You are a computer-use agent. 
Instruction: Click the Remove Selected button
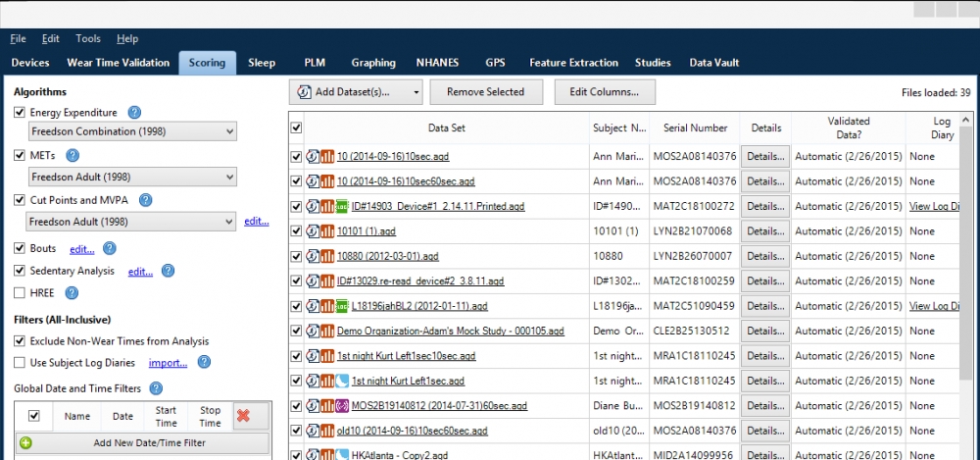pos(485,92)
